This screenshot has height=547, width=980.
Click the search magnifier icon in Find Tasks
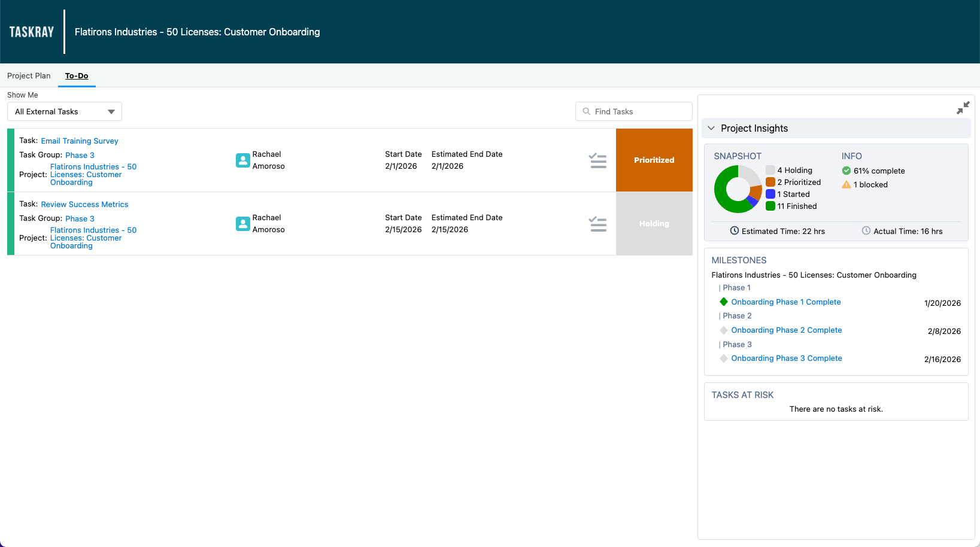587,111
